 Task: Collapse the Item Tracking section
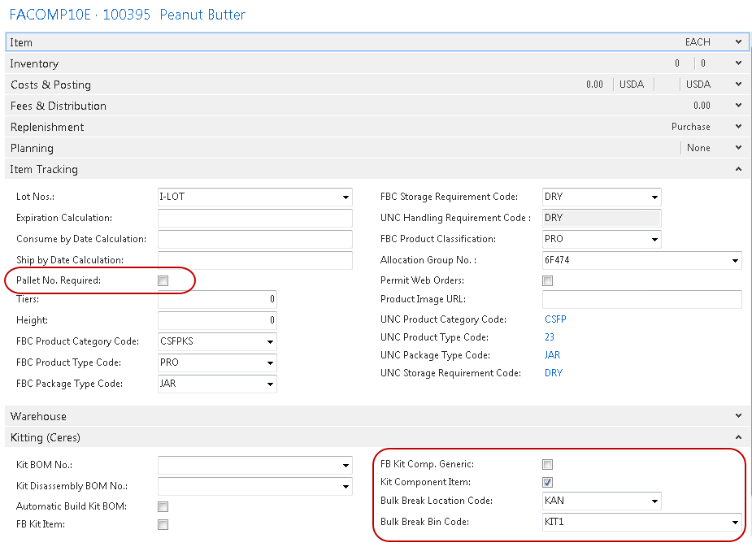738,169
